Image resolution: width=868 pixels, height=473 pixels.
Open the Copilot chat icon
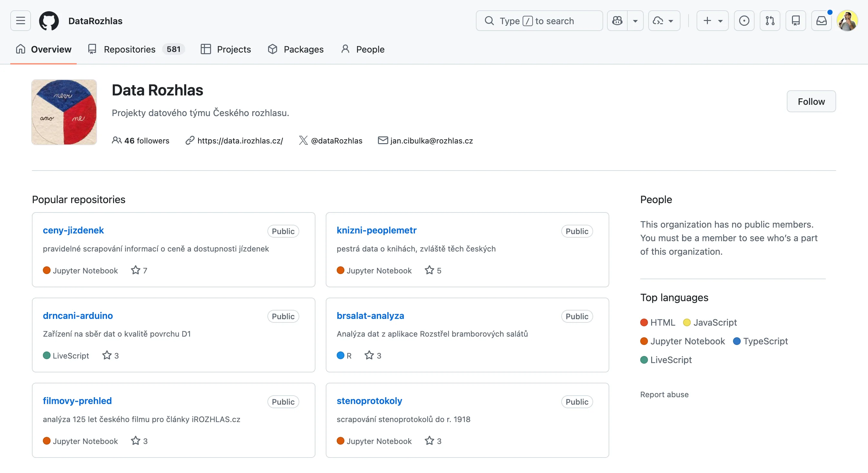(x=617, y=21)
